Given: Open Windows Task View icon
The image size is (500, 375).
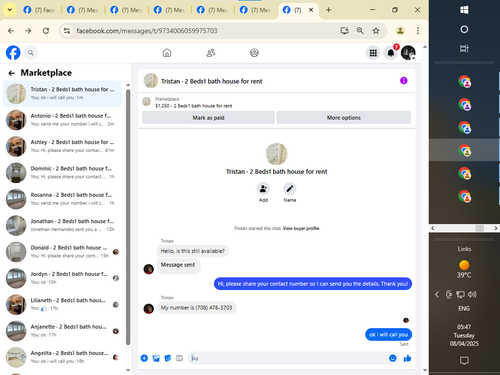Looking at the screenshot, I should pos(464,49).
